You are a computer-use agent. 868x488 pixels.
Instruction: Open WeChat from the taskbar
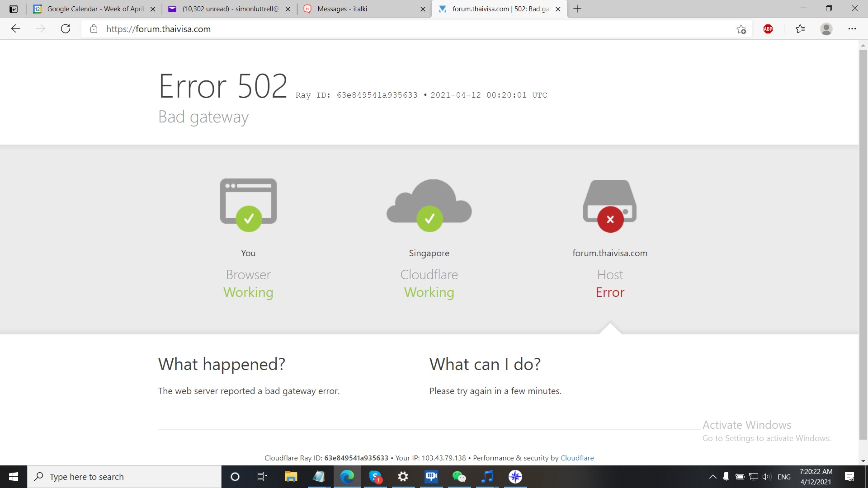[x=459, y=477]
